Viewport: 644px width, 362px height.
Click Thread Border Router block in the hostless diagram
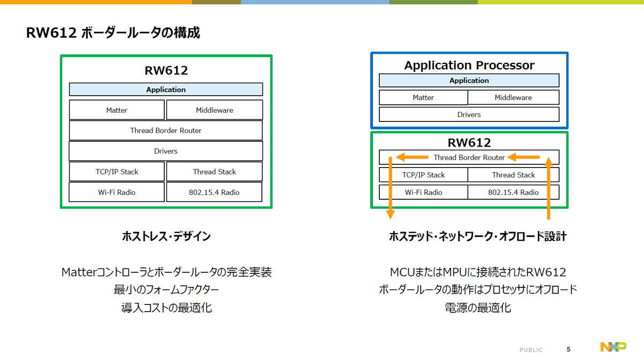click(x=166, y=131)
